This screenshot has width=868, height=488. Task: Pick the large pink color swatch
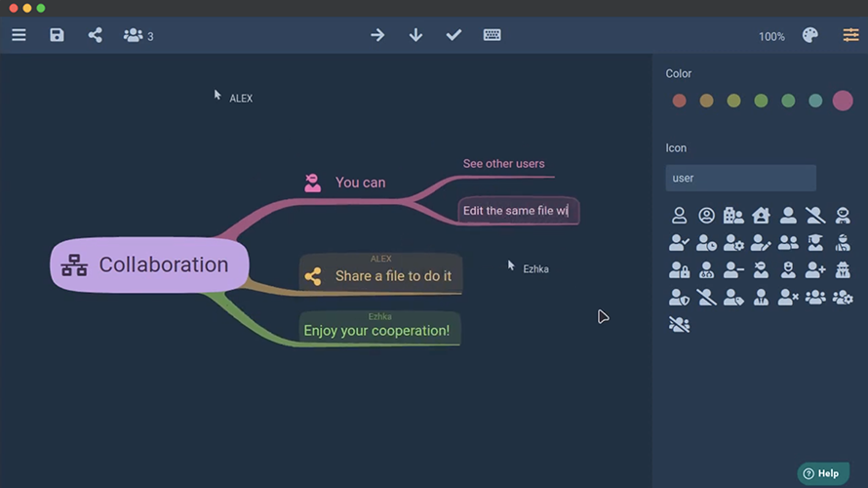pyautogui.click(x=843, y=101)
